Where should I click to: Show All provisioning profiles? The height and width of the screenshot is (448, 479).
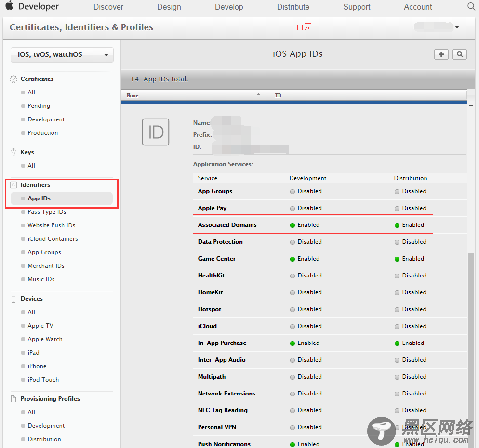(x=31, y=412)
